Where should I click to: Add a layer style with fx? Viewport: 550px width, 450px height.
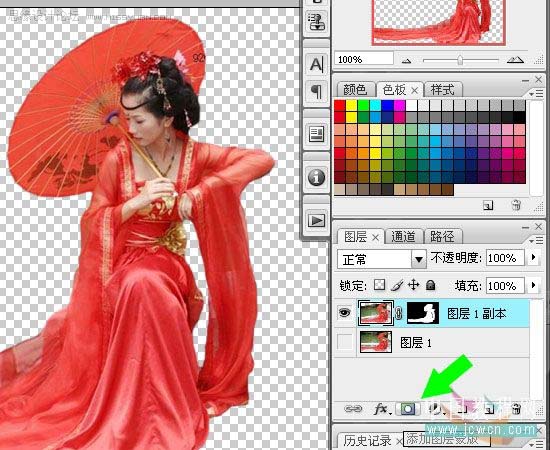[382, 409]
